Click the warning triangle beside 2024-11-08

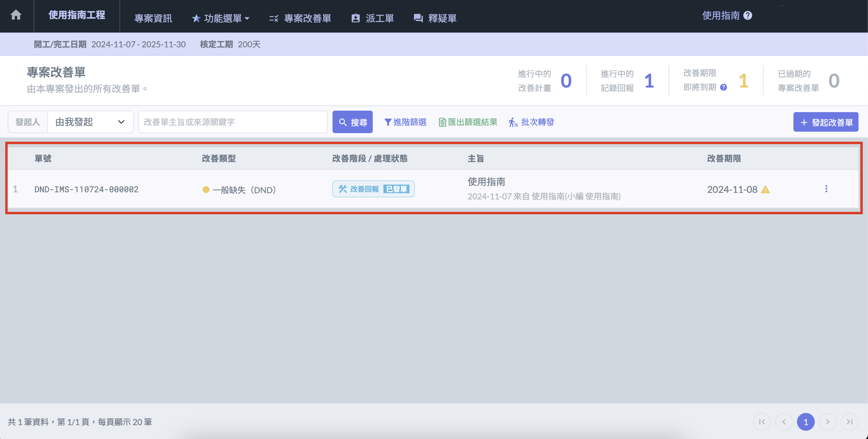[765, 189]
